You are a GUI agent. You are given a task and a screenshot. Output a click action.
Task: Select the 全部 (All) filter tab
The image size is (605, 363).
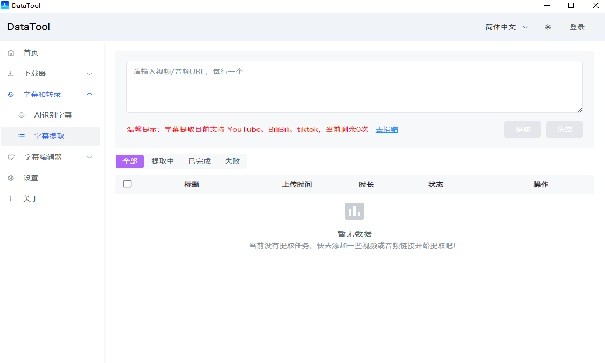(x=130, y=161)
